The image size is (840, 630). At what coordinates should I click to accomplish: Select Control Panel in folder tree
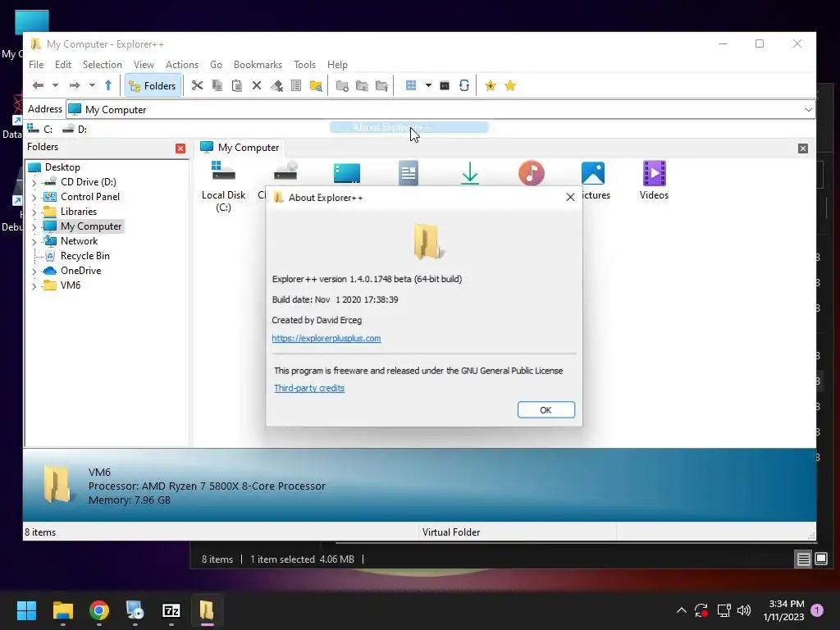[x=90, y=197]
